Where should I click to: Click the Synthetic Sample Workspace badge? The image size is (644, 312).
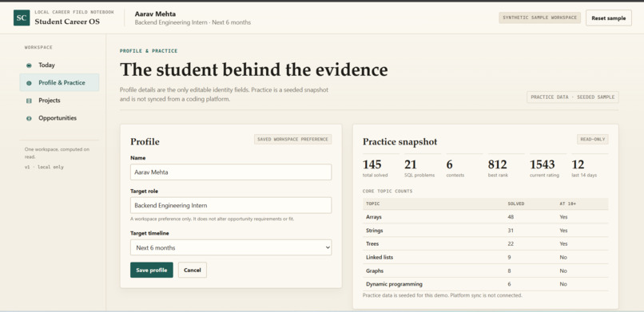tap(539, 18)
